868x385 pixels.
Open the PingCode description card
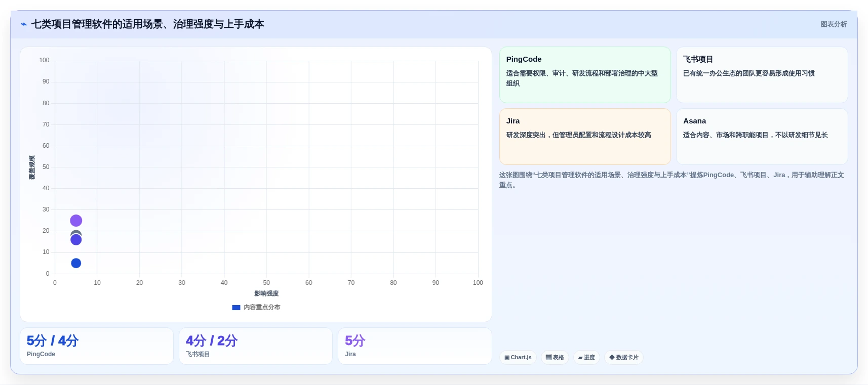585,75
